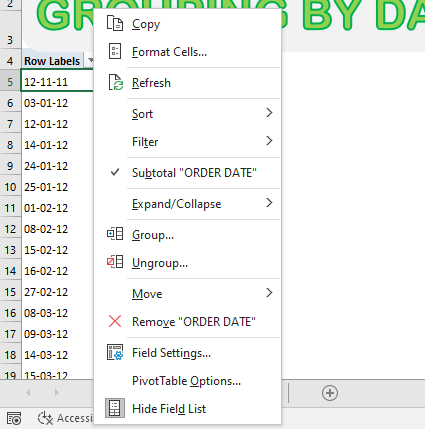Click the Group icon in the menu

point(115,234)
